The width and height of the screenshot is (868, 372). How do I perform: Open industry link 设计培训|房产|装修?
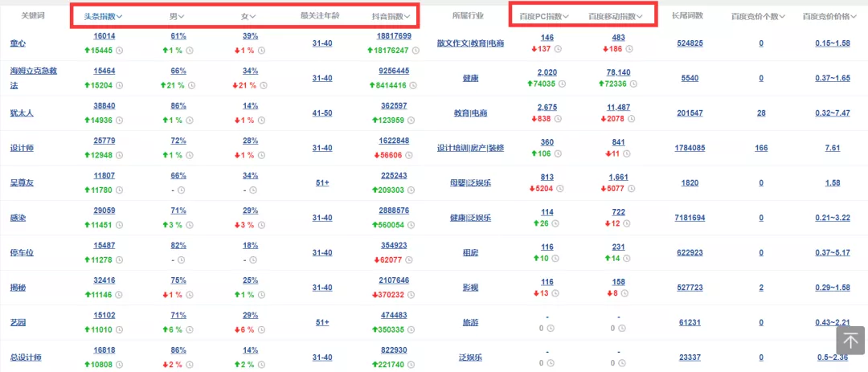pos(470,148)
